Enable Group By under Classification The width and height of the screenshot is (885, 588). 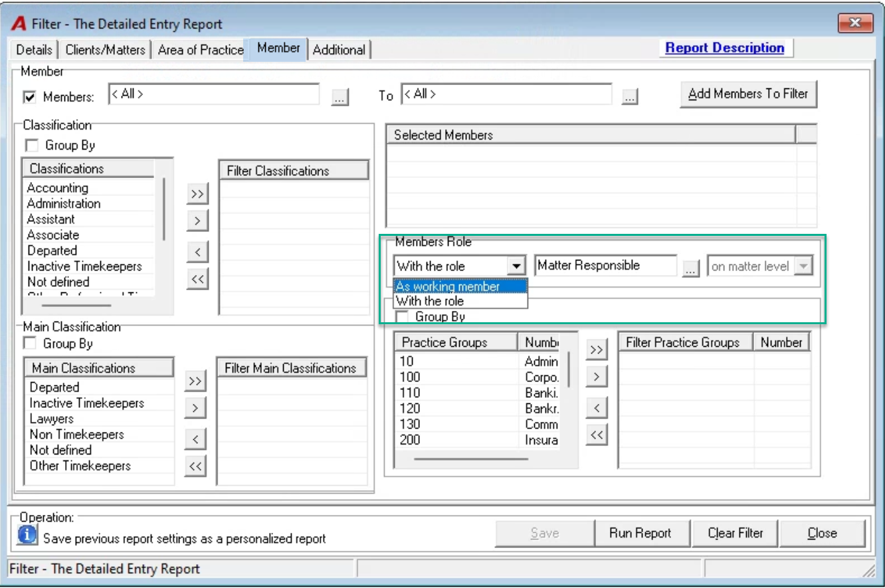[31, 146]
